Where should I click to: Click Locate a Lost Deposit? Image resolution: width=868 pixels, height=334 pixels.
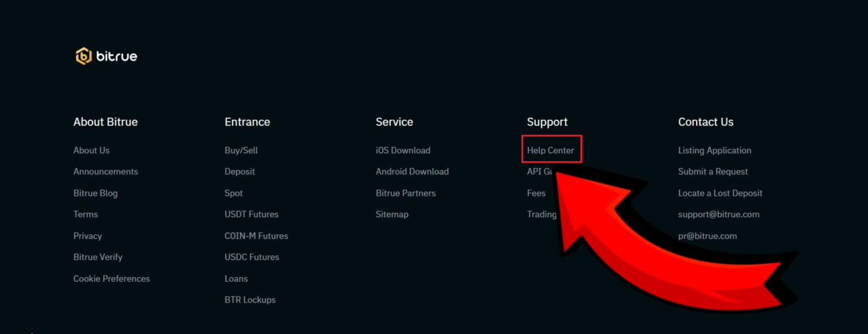[x=720, y=193]
